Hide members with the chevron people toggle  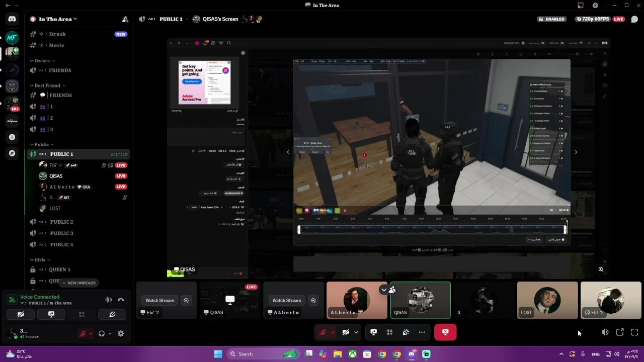click(x=388, y=290)
